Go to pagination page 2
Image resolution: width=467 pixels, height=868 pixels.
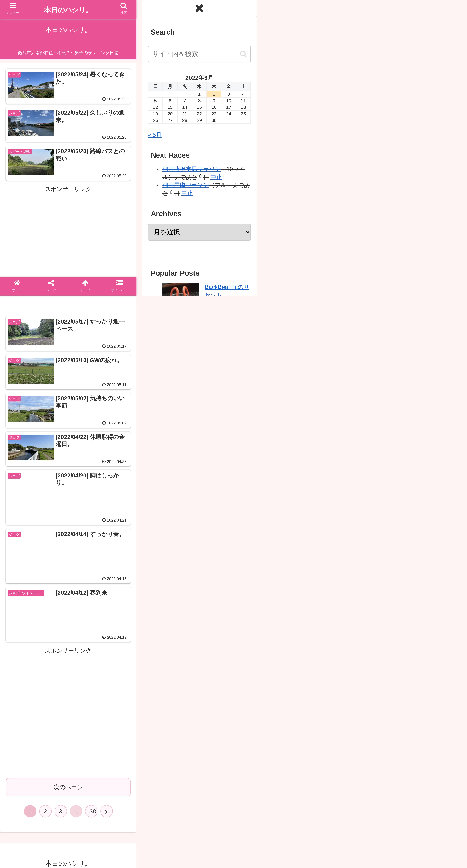pyautogui.click(x=45, y=811)
